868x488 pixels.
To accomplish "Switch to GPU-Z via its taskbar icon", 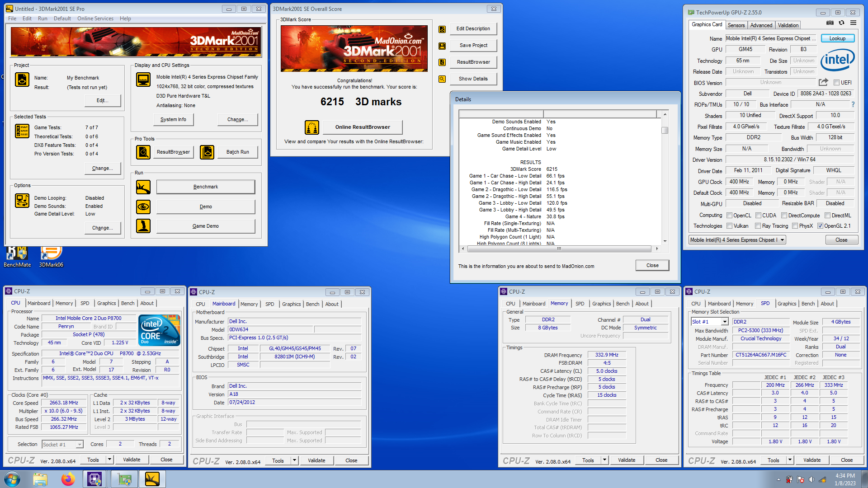I will pos(124,479).
